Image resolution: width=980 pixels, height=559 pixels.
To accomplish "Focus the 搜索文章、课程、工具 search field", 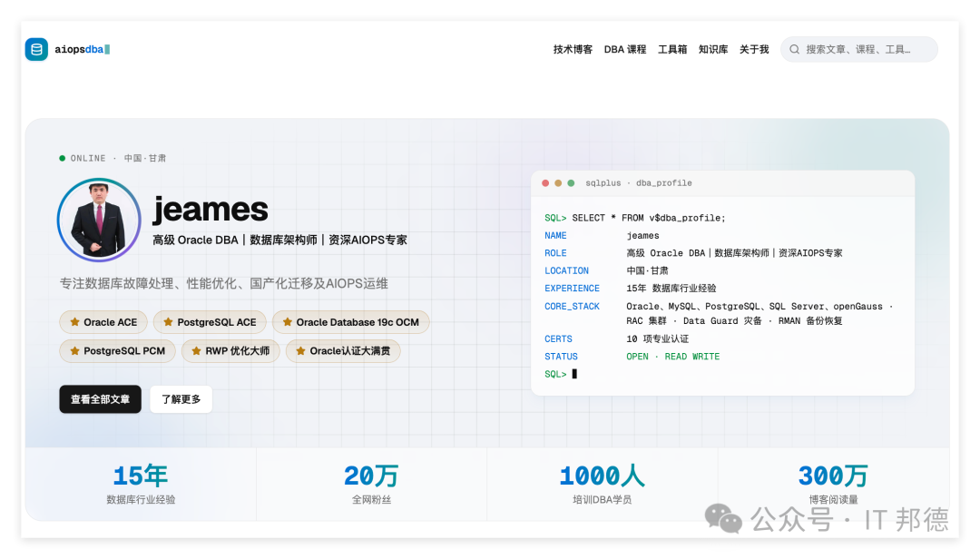I will 858,49.
